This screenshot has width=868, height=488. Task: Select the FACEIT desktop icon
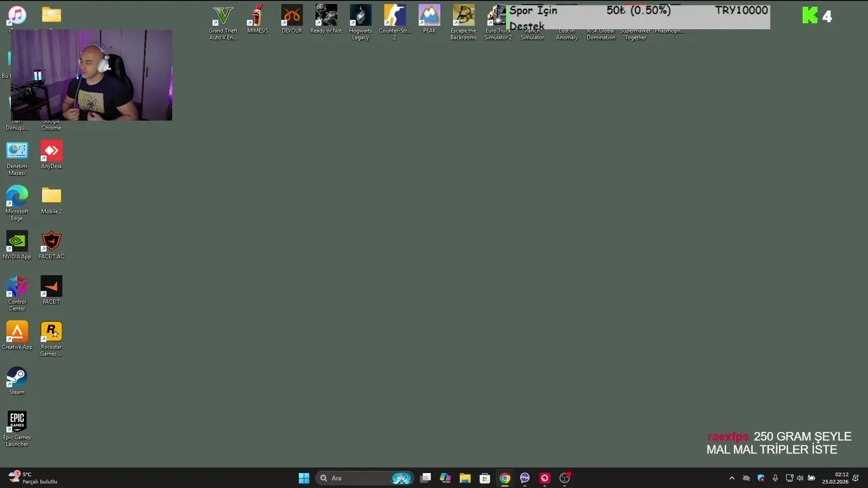click(x=52, y=291)
